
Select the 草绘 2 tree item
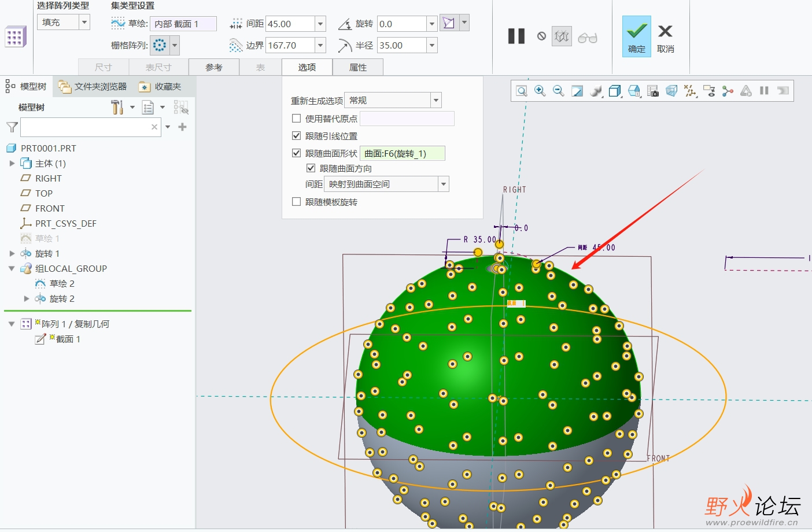[x=62, y=283]
